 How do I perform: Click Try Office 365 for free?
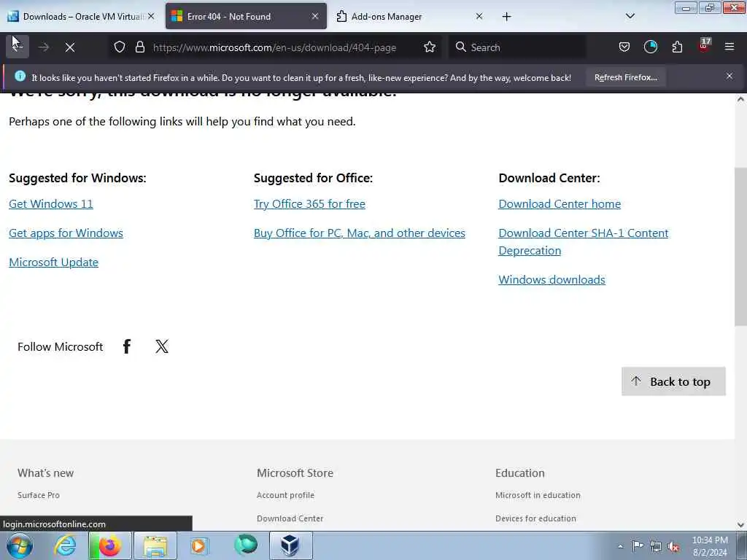(309, 204)
